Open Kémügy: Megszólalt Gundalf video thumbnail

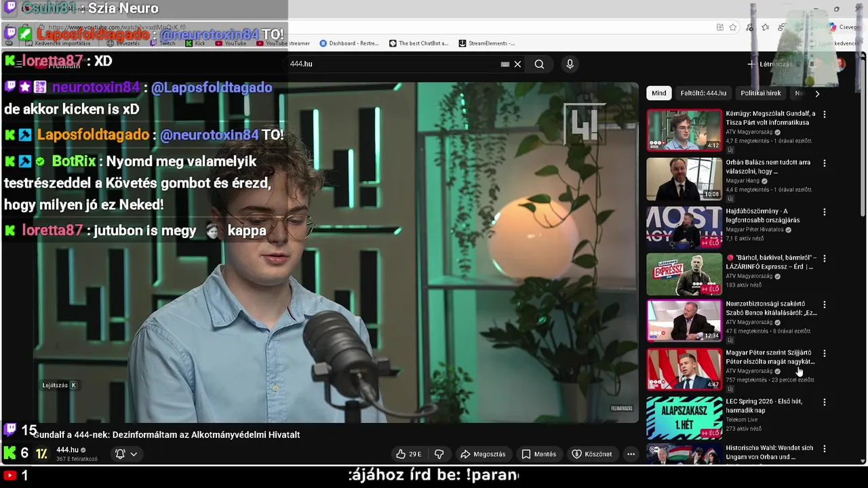[x=684, y=130]
